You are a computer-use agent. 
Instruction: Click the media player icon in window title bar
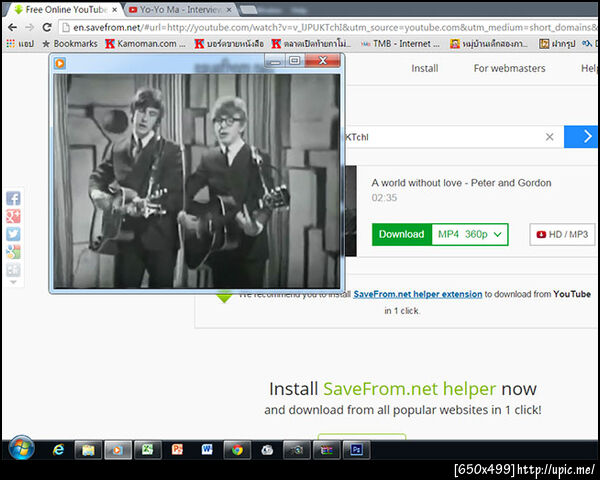click(60, 63)
